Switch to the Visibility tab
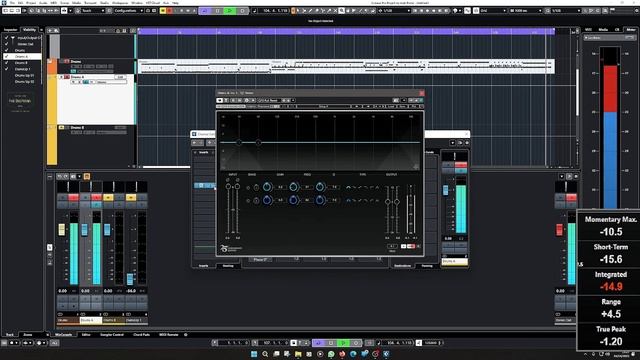 click(29, 30)
